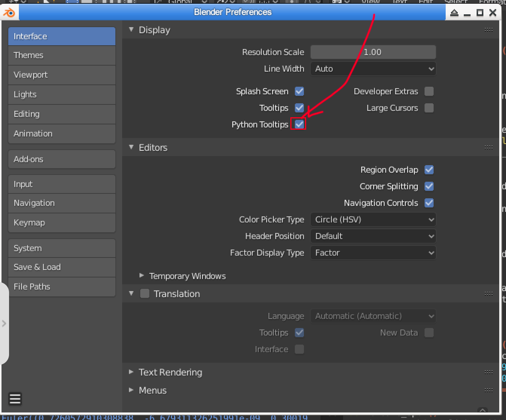Viewport: 506px width, 420px height.
Task: Expand the Text Rendering panel
Action: (x=131, y=372)
